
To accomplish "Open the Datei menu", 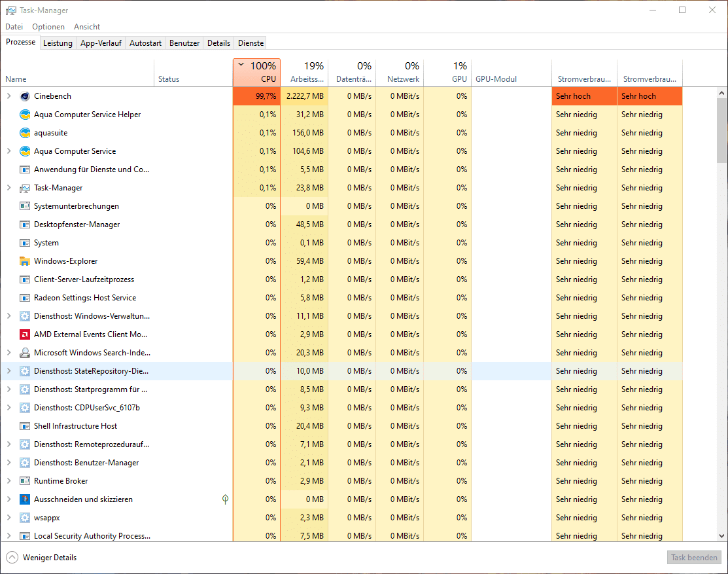I will (x=14, y=26).
